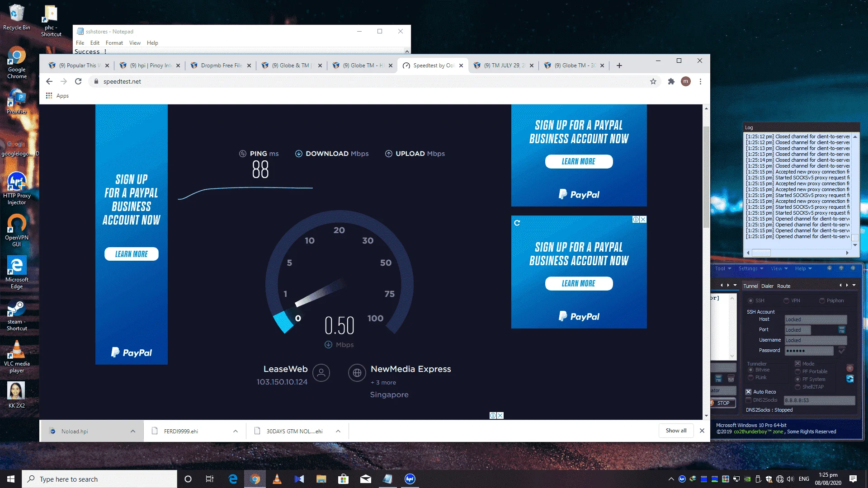
Task: Select the PF Portable mode
Action: (797, 371)
